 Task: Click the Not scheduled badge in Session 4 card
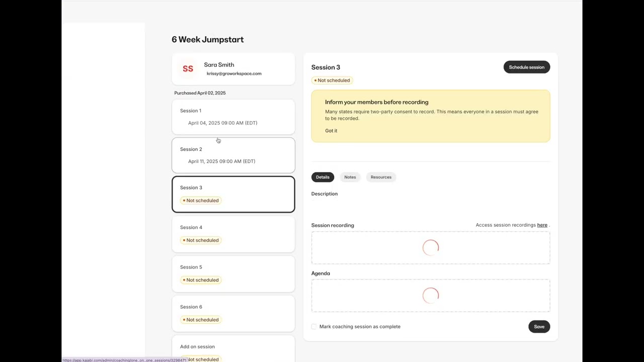[201, 240]
